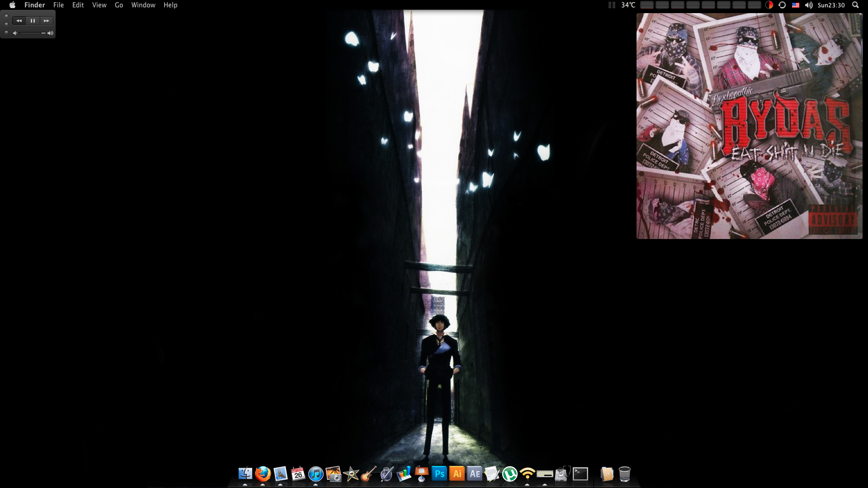The height and width of the screenshot is (488, 868).
Task: Open the yellow Wi-Fi app in dock
Action: click(x=527, y=474)
